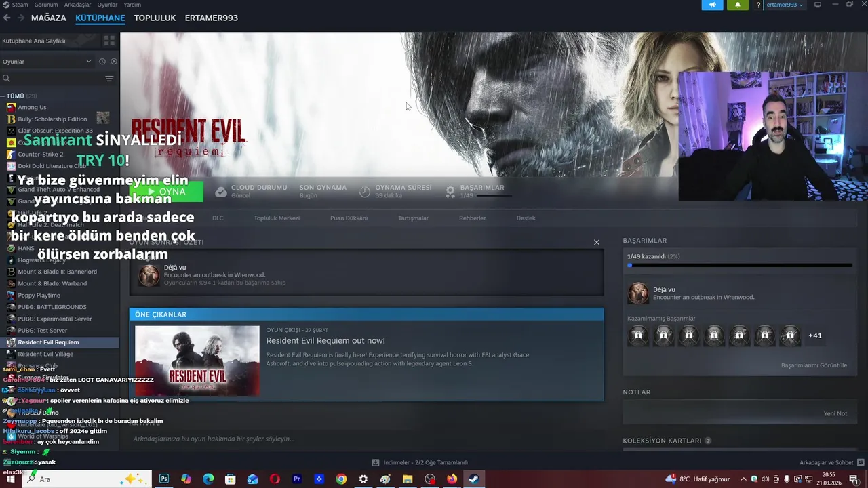Select Among Us in the library
Viewport: 868px width, 488px height.
click(x=32, y=107)
